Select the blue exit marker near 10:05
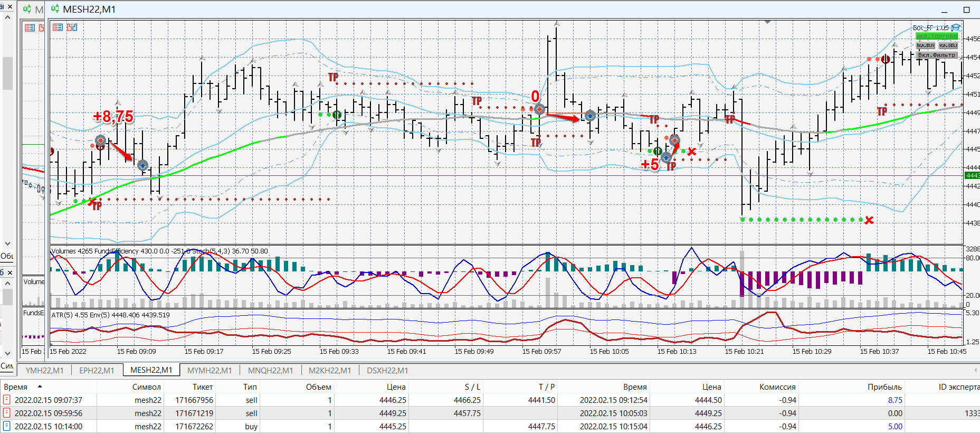The width and height of the screenshot is (980, 433). [x=590, y=116]
